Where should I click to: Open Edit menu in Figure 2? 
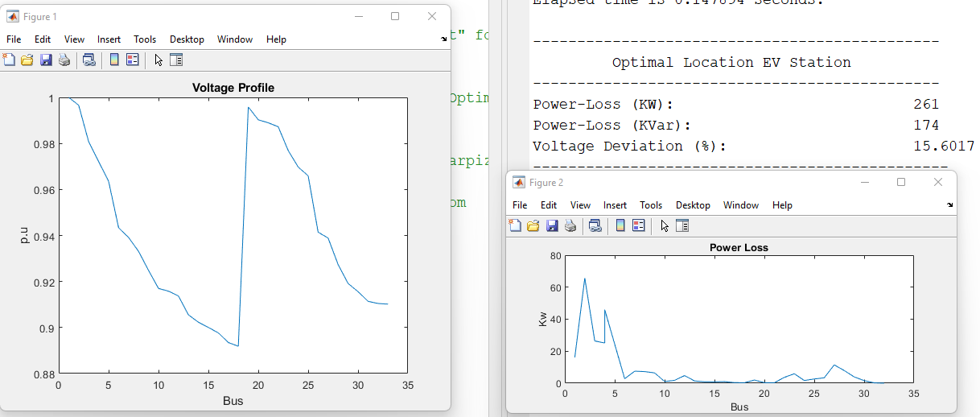[549, 205]
